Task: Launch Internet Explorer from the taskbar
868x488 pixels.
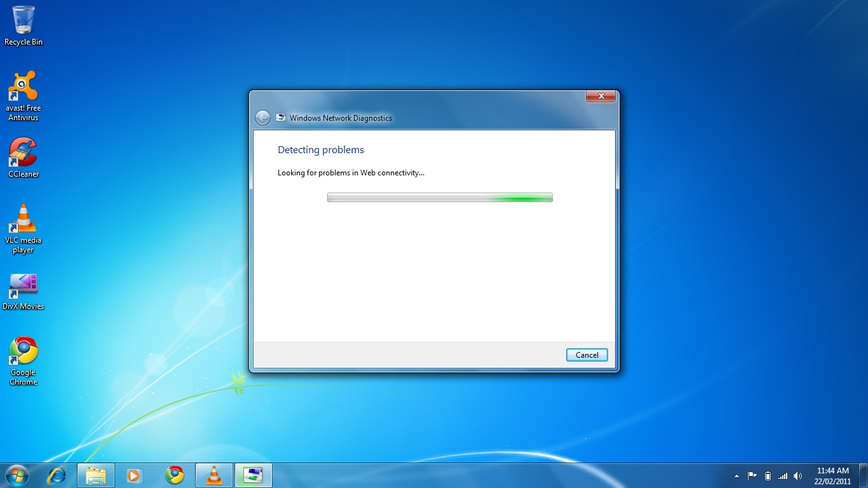Action: pos(58,475)
